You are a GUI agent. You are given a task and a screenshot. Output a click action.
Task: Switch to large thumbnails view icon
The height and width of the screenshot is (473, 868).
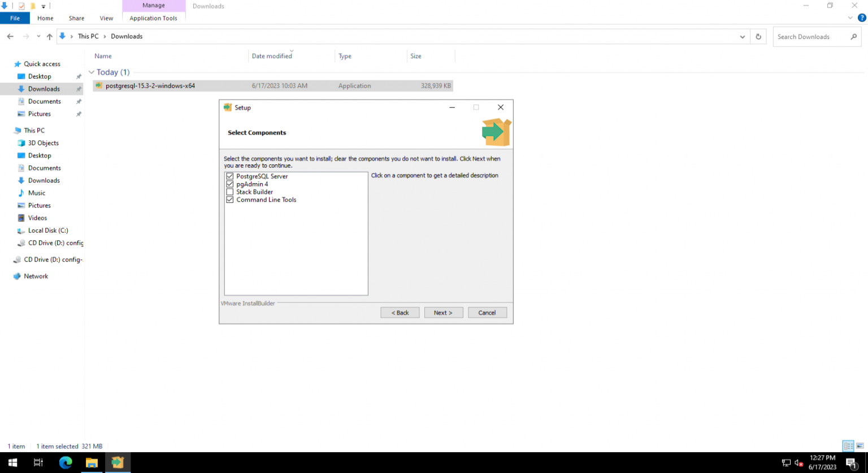(x=860, y=446)
